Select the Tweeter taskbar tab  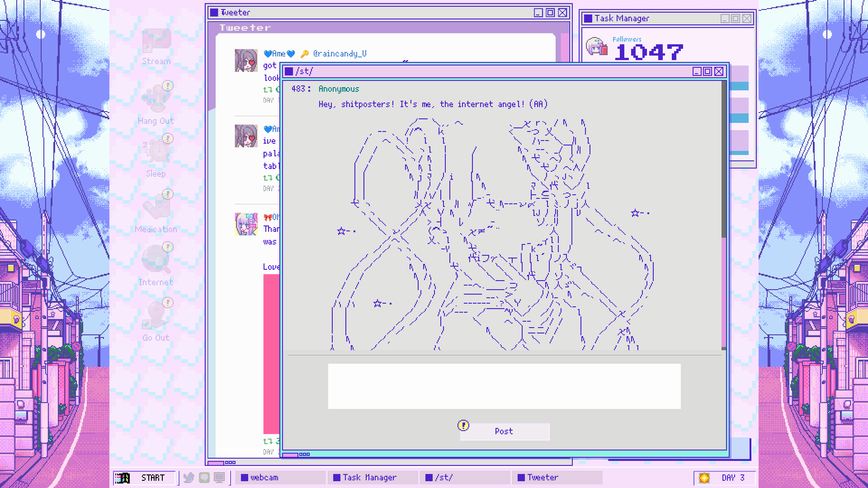[557, 478]
